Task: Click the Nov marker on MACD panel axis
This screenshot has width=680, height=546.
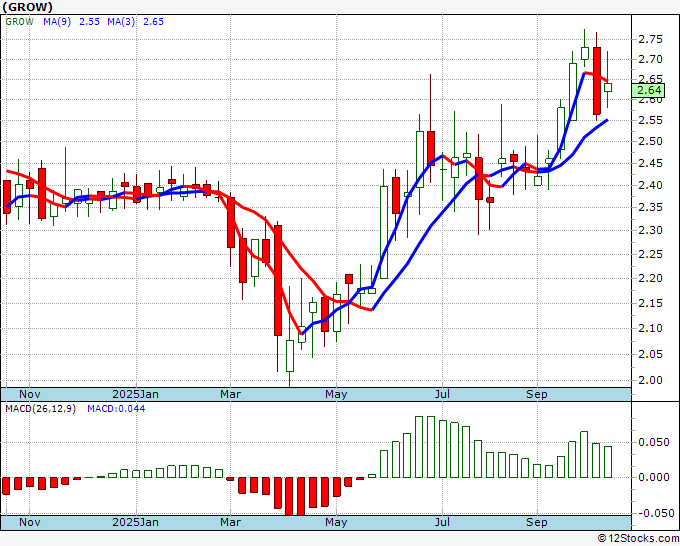Action: 31,522
